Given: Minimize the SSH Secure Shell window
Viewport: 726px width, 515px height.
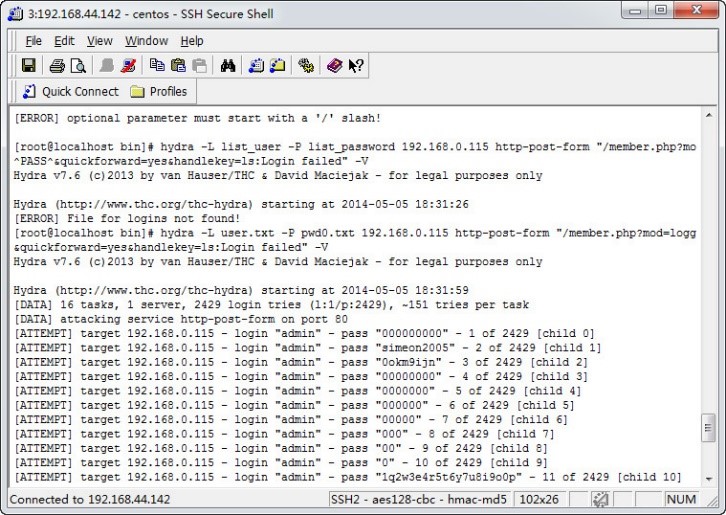Looking at the screenshot, I should click(635, 10).
